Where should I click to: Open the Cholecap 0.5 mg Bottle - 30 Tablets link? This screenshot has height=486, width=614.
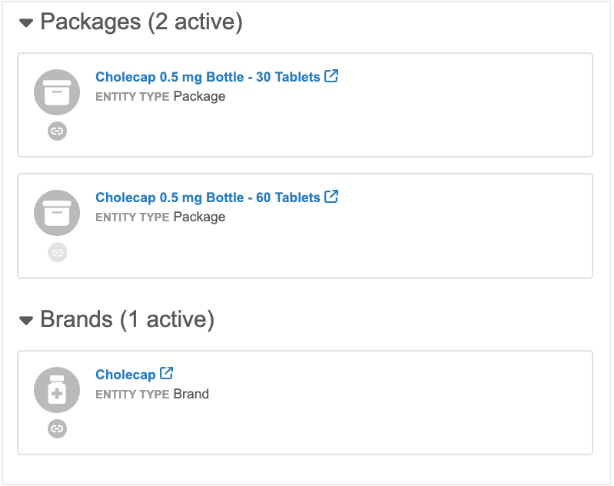tap(207, 77)
